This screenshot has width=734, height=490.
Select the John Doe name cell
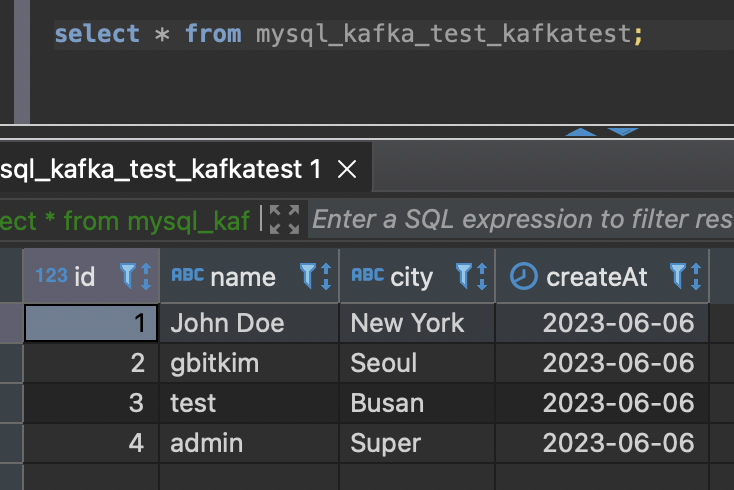click(x=250, y=323)
